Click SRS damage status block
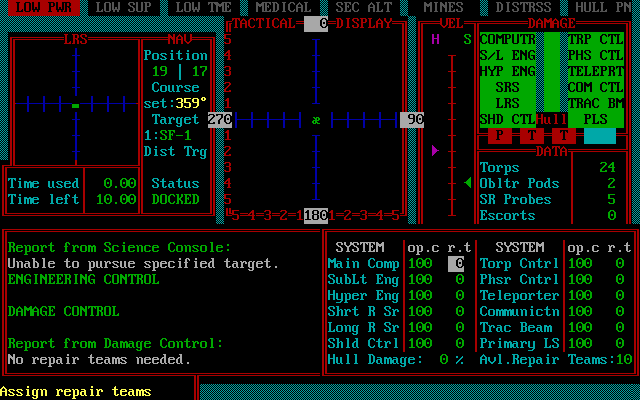The height and width of the screenshot is (400, 640). click(508, 87)
